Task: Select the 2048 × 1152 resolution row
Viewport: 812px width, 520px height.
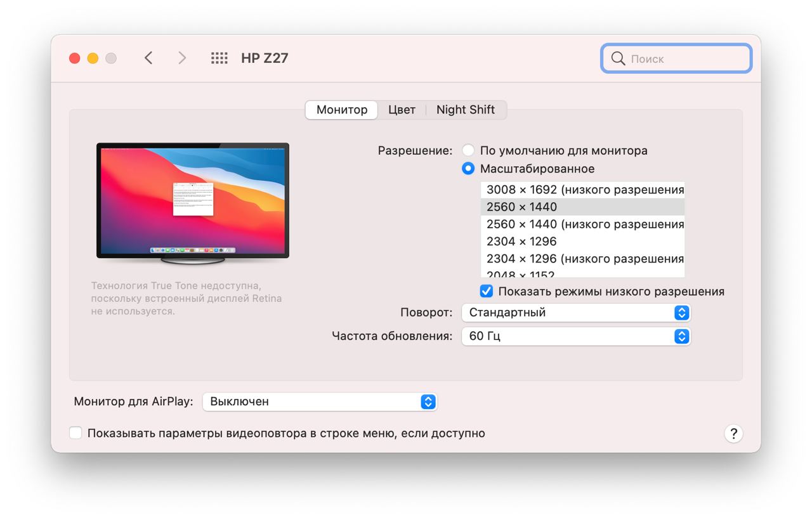Action: coord(583,273)
